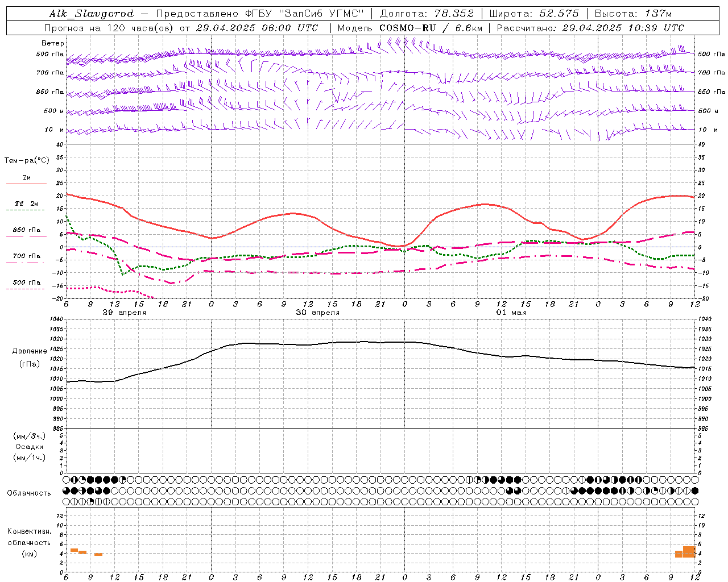
Task: Click the '(мм/1ч.)' precipitation unit label
Action: (x=29, y=458)
